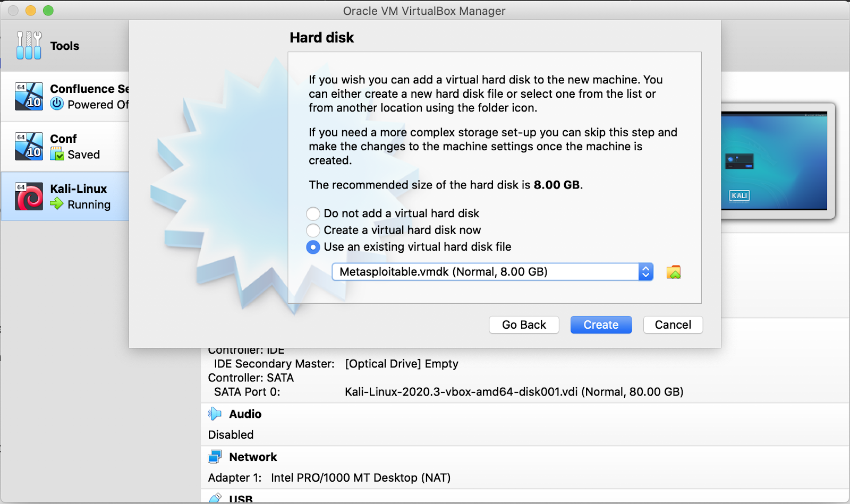The width and height of the screenshot is (850, 504).
Task: Click the Audio speaker icon
Action: 215,414
